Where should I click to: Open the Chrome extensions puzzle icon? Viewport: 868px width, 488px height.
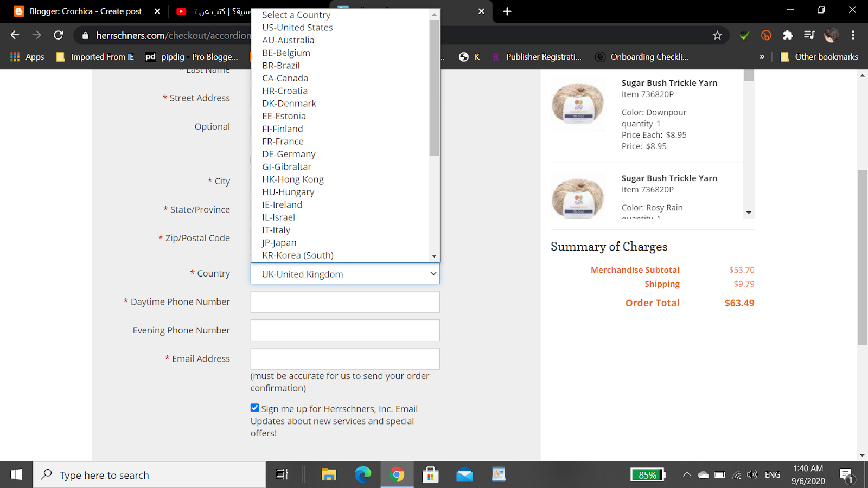pyautogui.click(x=788, y=35)
